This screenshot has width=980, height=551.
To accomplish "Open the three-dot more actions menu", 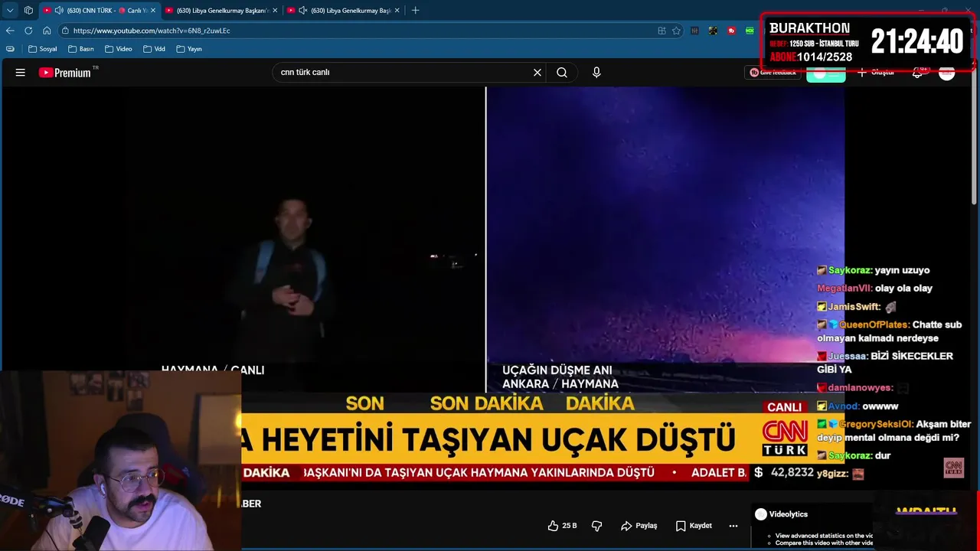I will pos(733,526).
